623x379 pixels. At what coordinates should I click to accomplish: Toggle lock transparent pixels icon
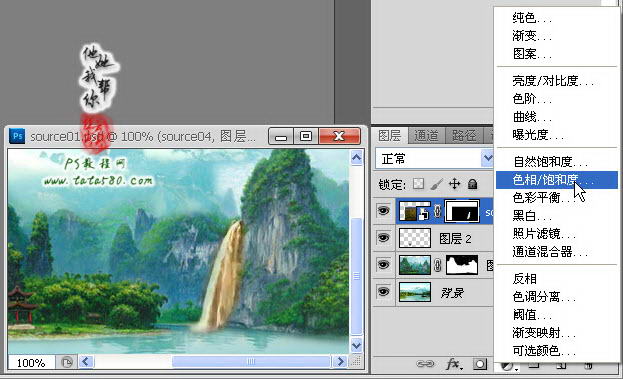click(x=418, y=184)
